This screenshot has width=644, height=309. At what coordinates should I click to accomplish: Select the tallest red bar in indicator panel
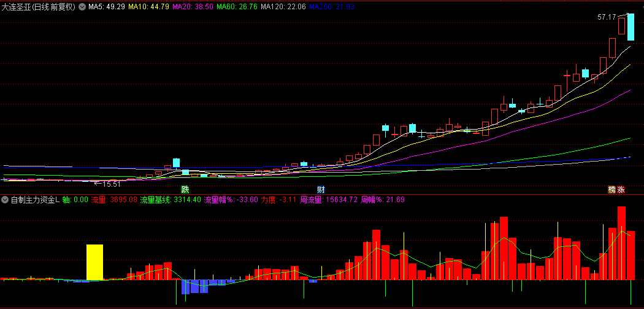pyautogui.click(x=621, y=243)
